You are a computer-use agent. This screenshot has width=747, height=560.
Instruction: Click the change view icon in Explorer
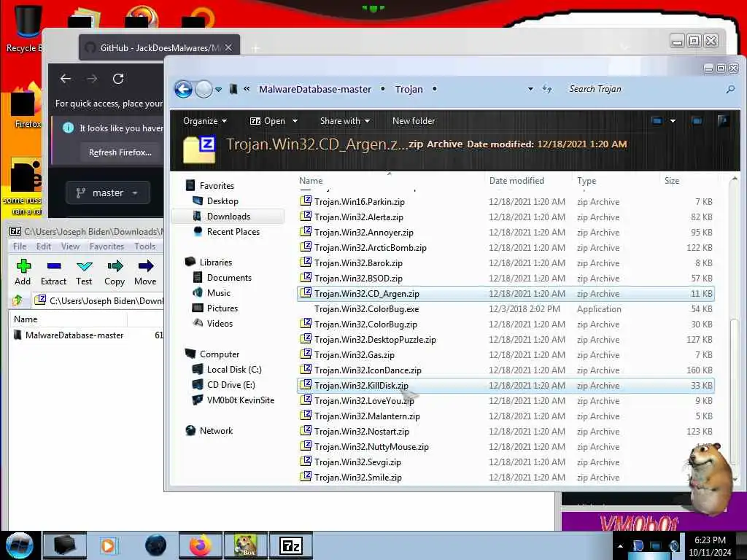pyautogui.click(x=657, y=121)
